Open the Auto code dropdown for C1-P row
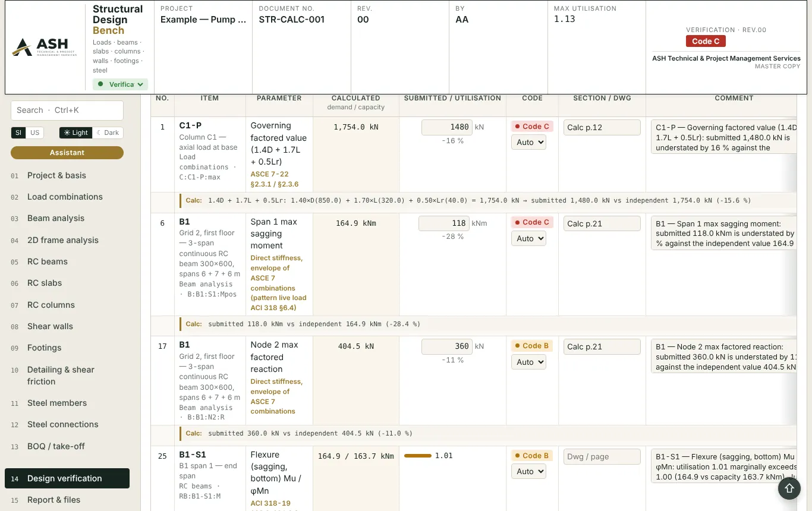This screenshot has width=812, height=511. point(528,142)
